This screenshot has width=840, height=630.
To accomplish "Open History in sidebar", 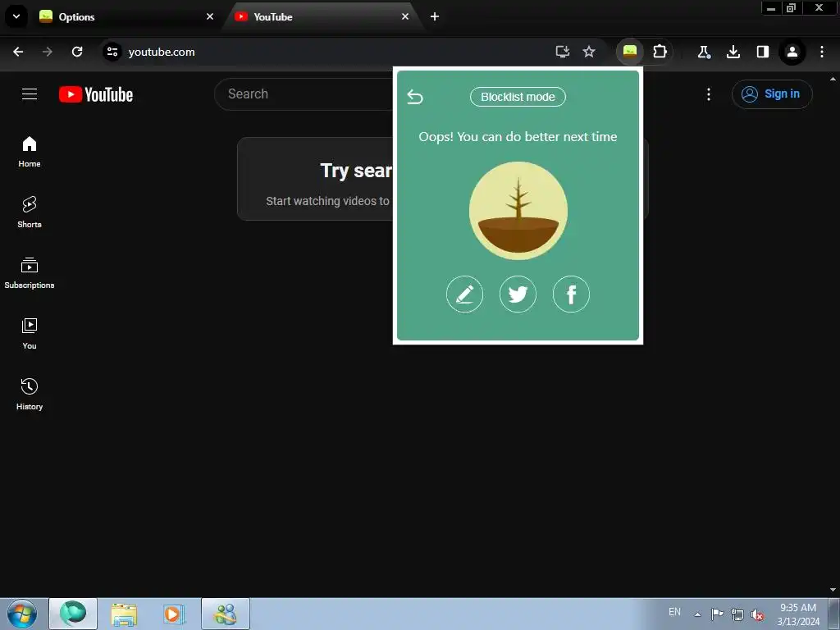I will click(x=30, y=395).
